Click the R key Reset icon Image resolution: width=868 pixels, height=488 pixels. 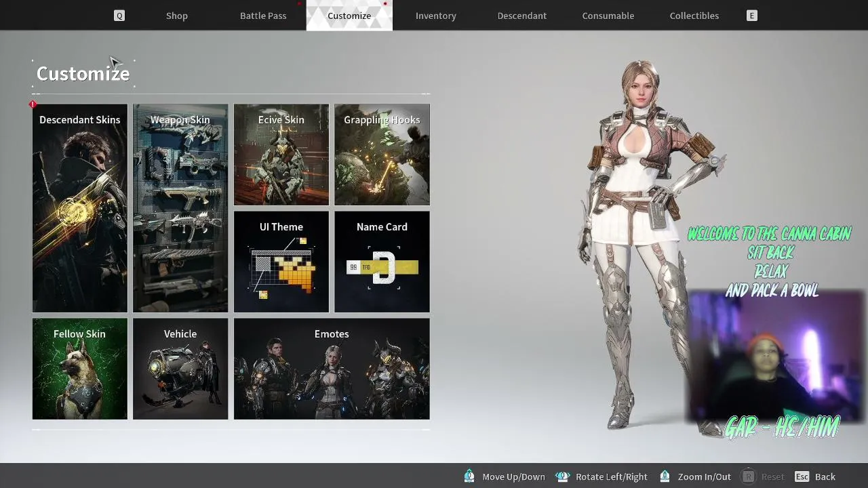pyautogui.click(x=748, y=476)
